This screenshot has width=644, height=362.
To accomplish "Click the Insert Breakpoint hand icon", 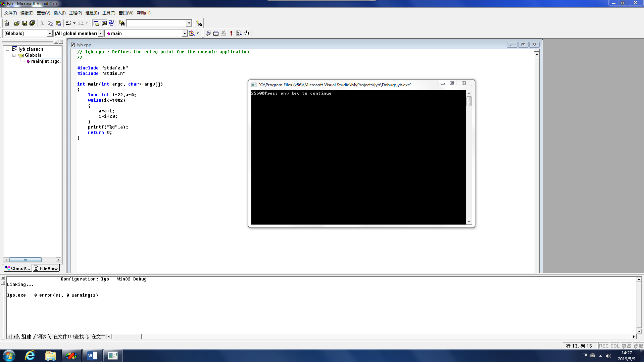I will 247,33.
